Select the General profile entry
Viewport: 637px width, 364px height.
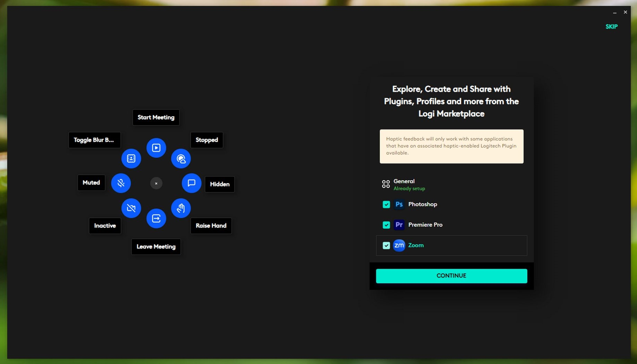click(x=404, y=184)
